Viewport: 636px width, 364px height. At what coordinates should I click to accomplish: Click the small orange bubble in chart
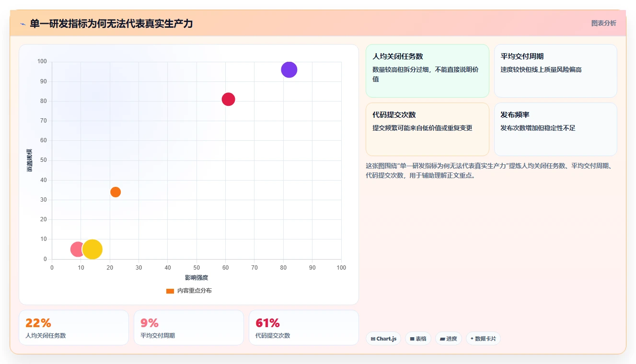[x=116, y=192]
